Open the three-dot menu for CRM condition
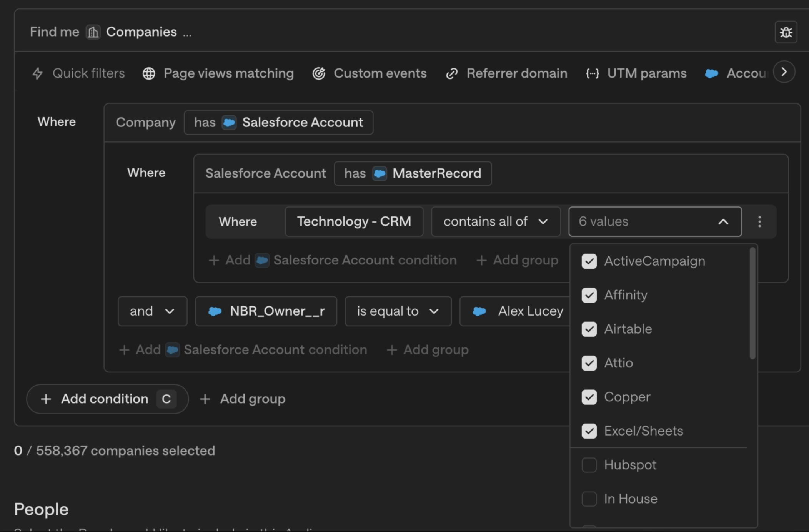 pos(759,222)
